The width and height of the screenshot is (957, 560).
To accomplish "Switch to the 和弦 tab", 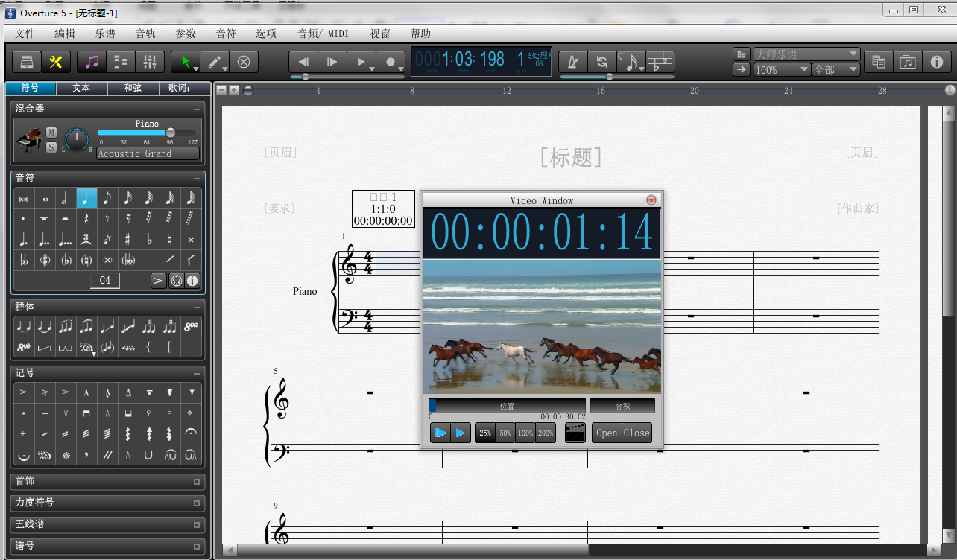I will pos(133,88).
